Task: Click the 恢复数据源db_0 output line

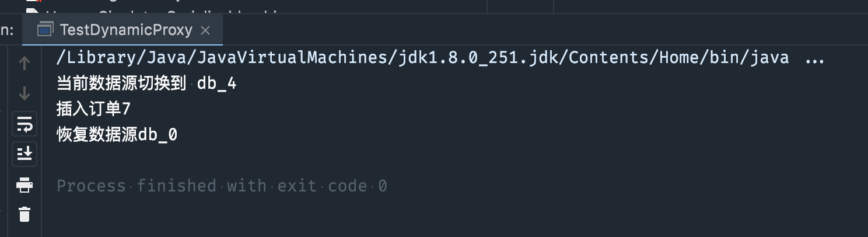Action: pos(117,135)
